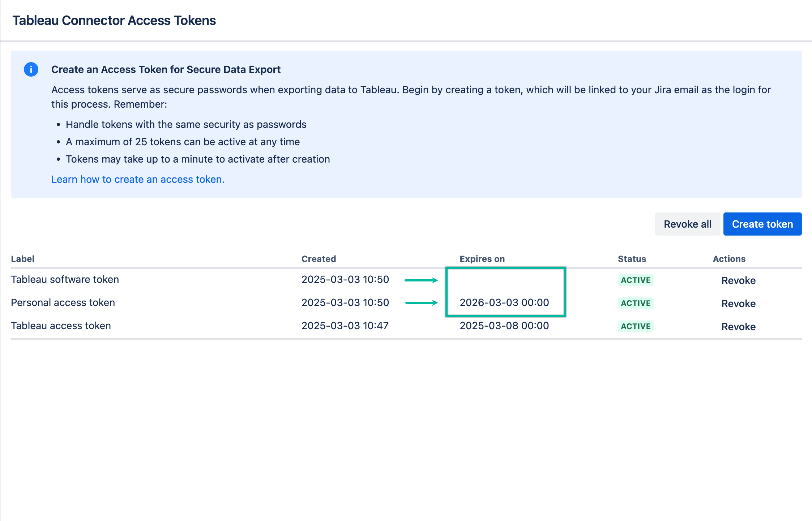Click the Tableau access token label
Viewport: 812px width, 521px height.
pyautogui.click(x=61, y=326)
